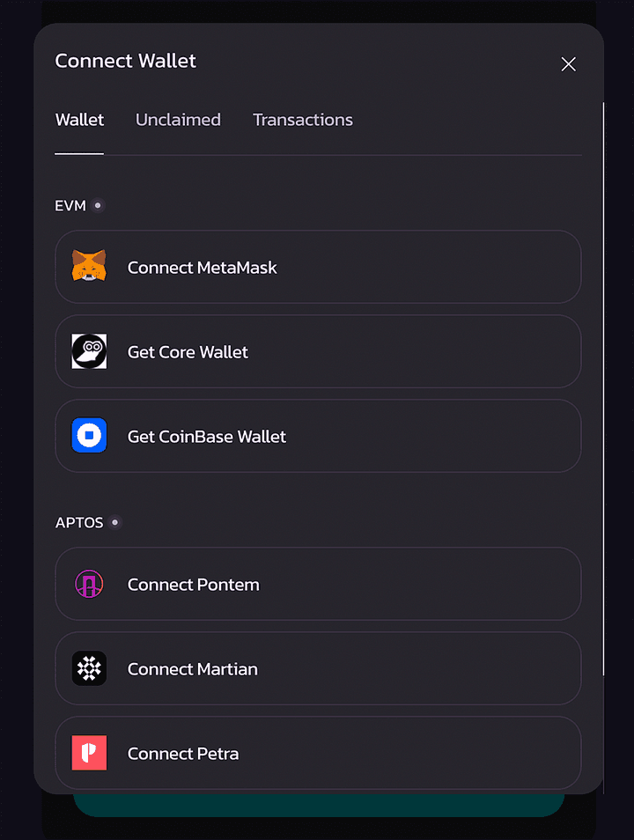Click the info dot beside APTOS

click(x=114, y=522)
